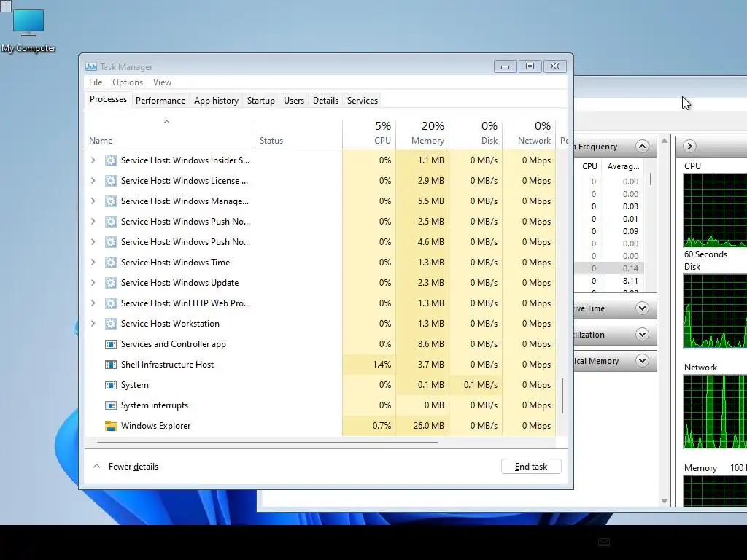The height and width of the screenshot is (560, 747).
Task: Expand Service Host: Windows Time row
Action: (x=93, y=262)
